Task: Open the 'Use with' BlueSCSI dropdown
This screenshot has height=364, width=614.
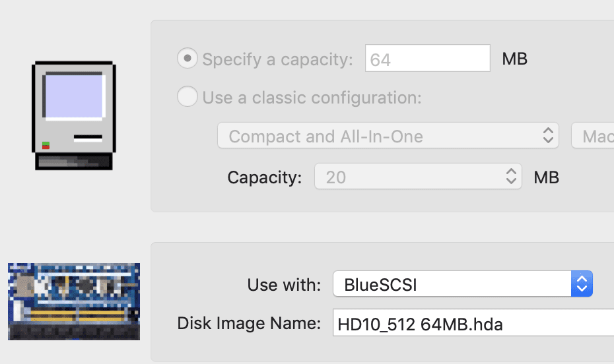Action: (462, 285)
